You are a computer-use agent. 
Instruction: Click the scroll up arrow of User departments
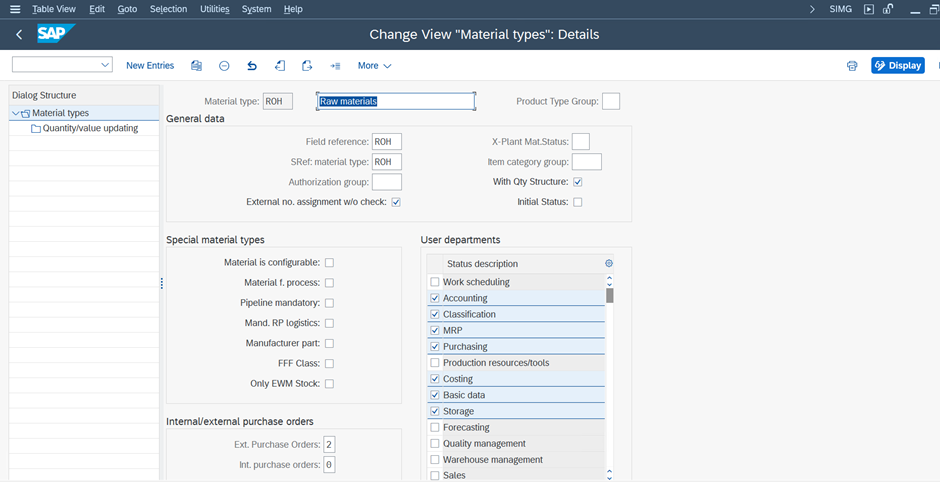click(610, 278)
